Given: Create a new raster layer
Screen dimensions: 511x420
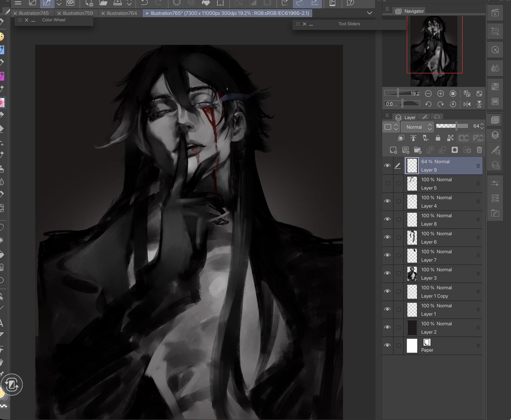Looking at the screenshot, I should point(393,150).
